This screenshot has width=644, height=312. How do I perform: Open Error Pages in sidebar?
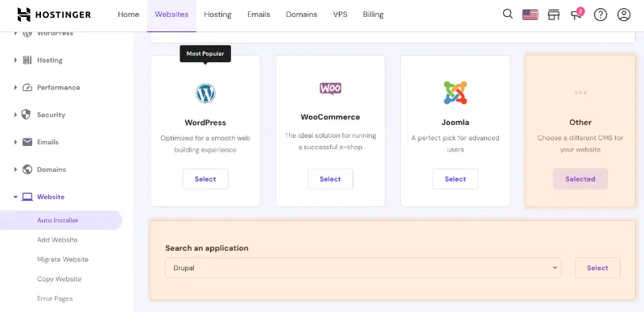(x=55, y=298)
